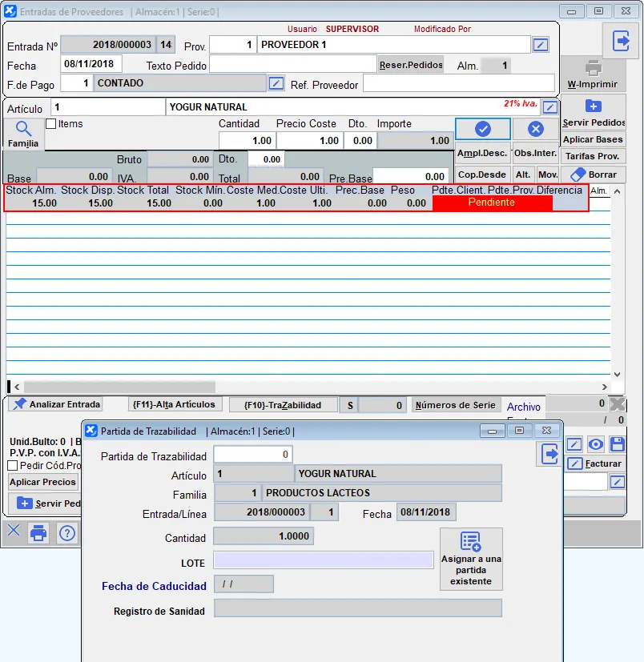
Task: Click the exit icon of Entradas de Proveedores window
Action: (621, 42)
